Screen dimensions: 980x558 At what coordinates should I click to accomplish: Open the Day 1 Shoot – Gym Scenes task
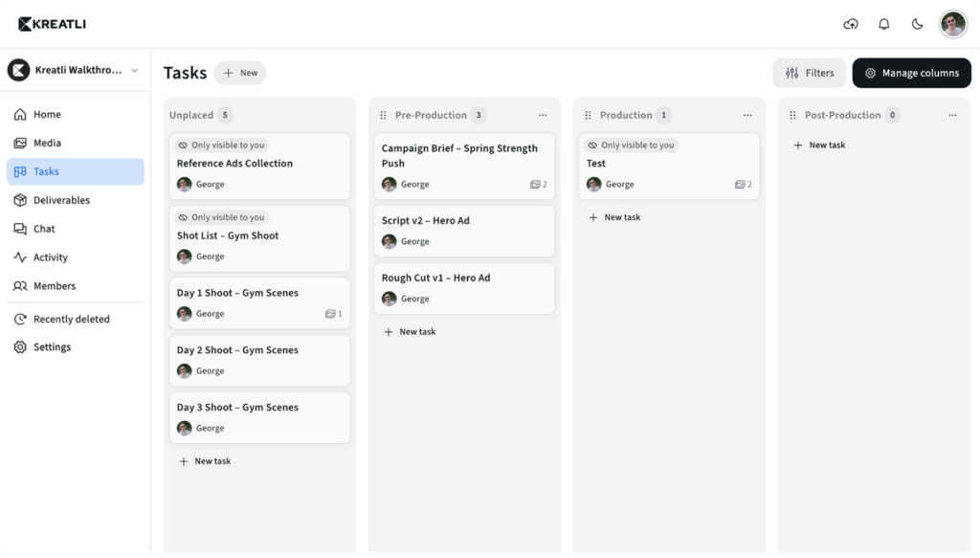click(x=259, y=303)
